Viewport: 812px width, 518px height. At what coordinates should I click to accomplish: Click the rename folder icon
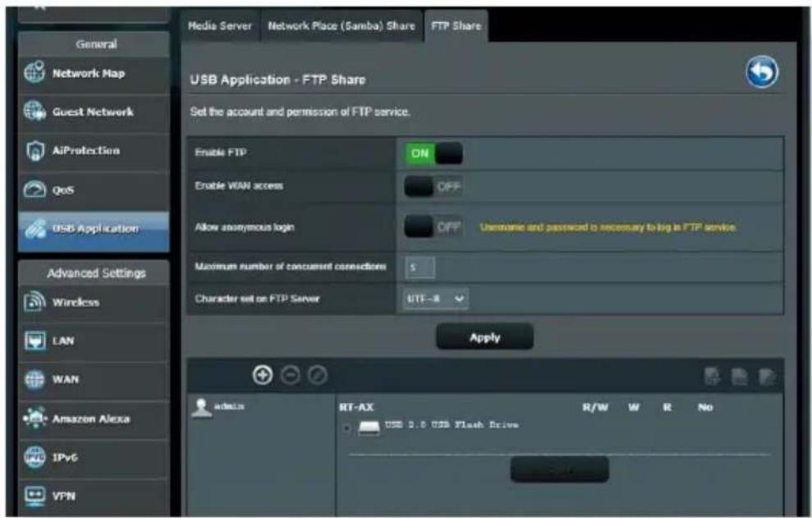[x=767, y=377]
